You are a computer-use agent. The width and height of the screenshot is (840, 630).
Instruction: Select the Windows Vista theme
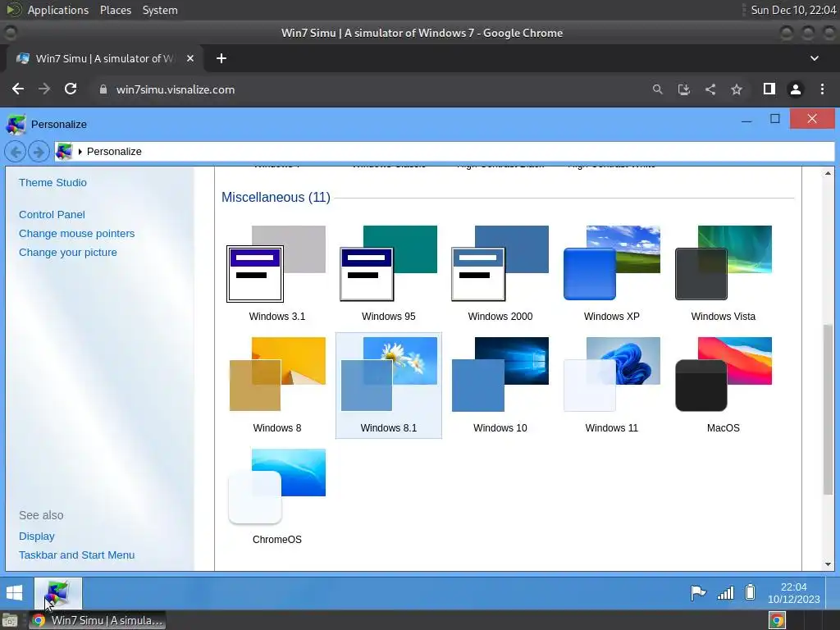tap(724, 274)
